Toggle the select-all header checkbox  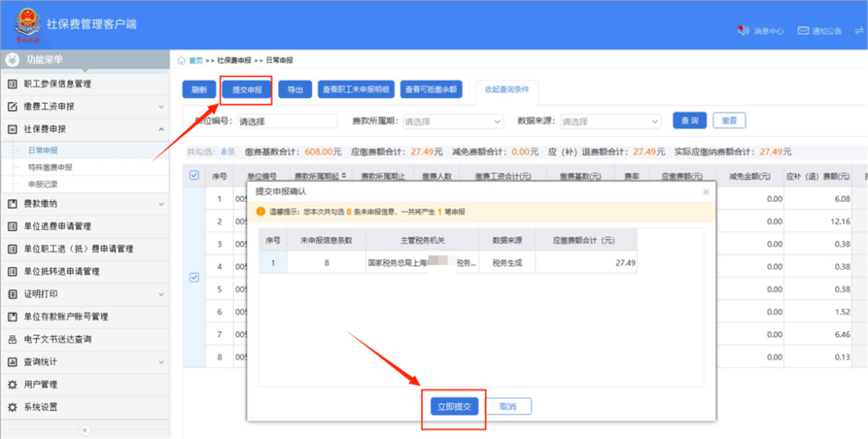[194, 175]
